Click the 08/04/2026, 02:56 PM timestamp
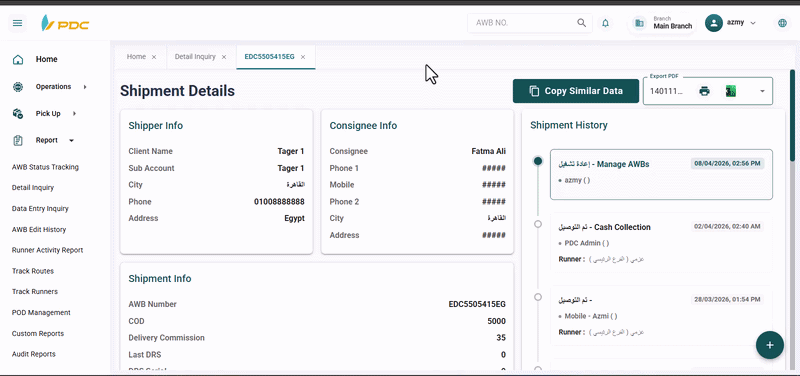Viewport: 800px width, 376px height. (727, 164)
